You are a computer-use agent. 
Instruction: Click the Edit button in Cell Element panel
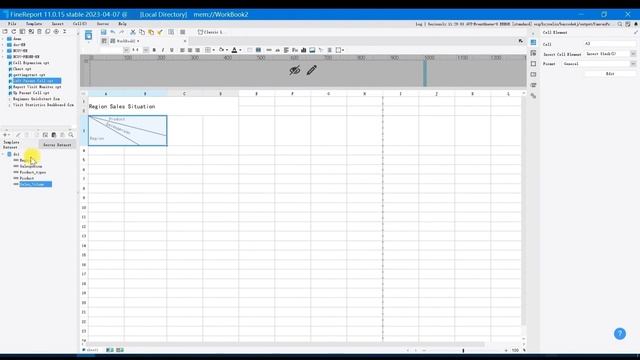[610, 74]
